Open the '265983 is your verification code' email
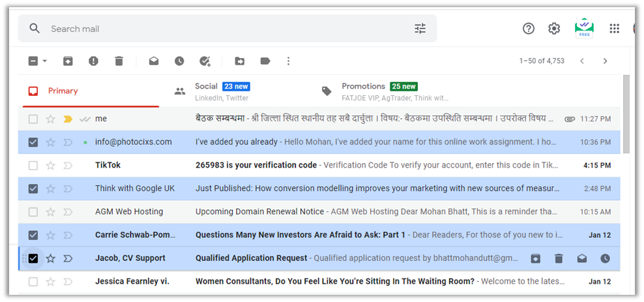 click(319, 166)
